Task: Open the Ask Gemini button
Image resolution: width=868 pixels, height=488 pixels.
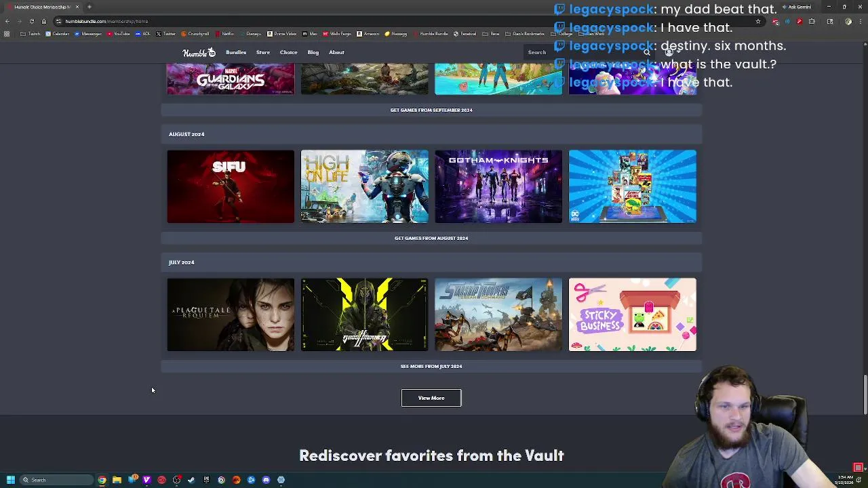Action: point(796,7)
